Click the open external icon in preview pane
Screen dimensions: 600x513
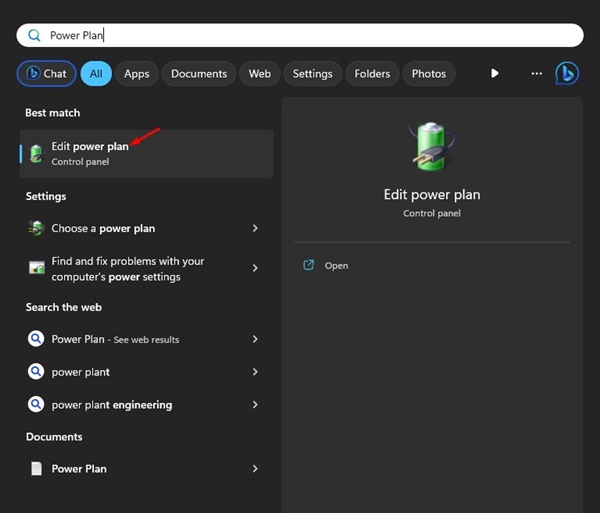click(x=308, y=265)
